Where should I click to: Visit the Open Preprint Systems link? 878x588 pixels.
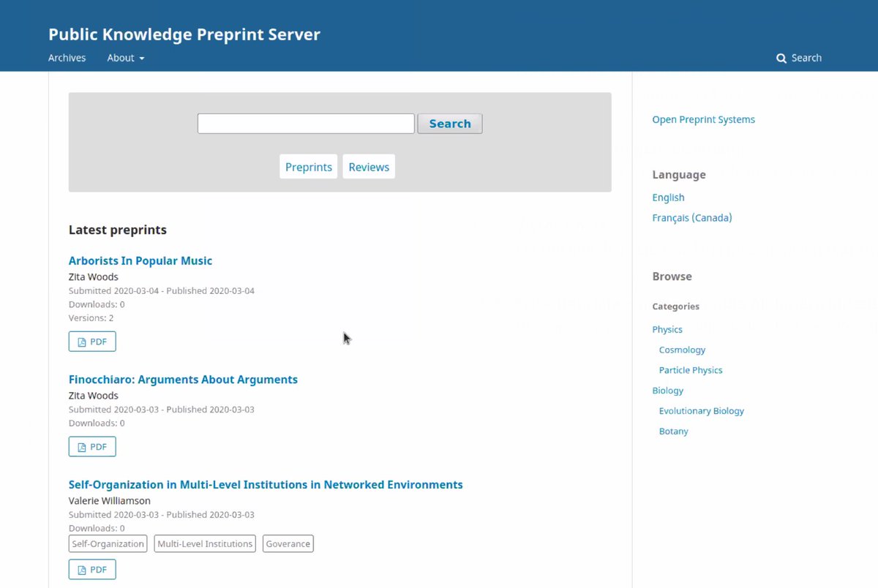pos(704,119)
